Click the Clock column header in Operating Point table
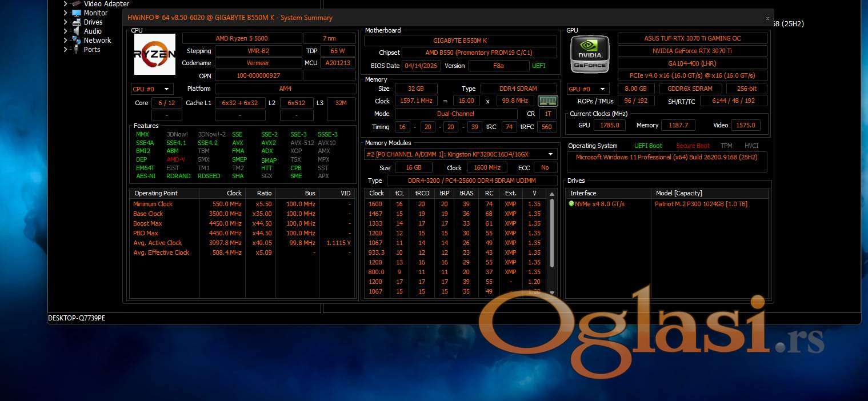 [x=221, y=193]
